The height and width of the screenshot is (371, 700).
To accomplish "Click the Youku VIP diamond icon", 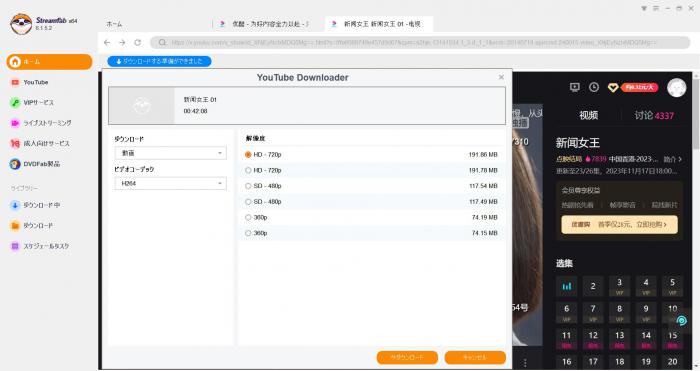I will click(613, 88).
